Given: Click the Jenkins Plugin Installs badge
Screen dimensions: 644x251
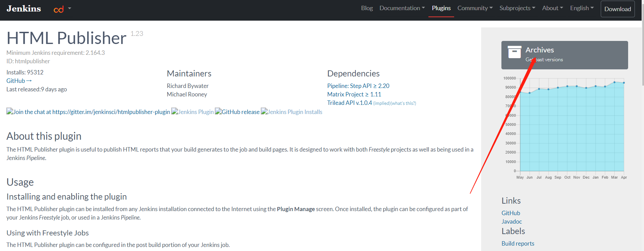Looking at the screenshot, I should click(292, 112).
